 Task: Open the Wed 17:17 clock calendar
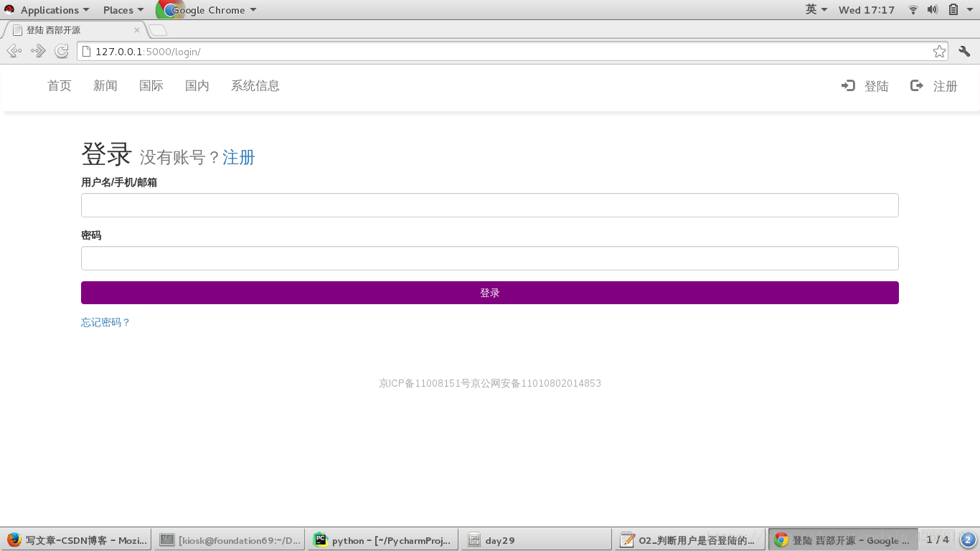867,10
